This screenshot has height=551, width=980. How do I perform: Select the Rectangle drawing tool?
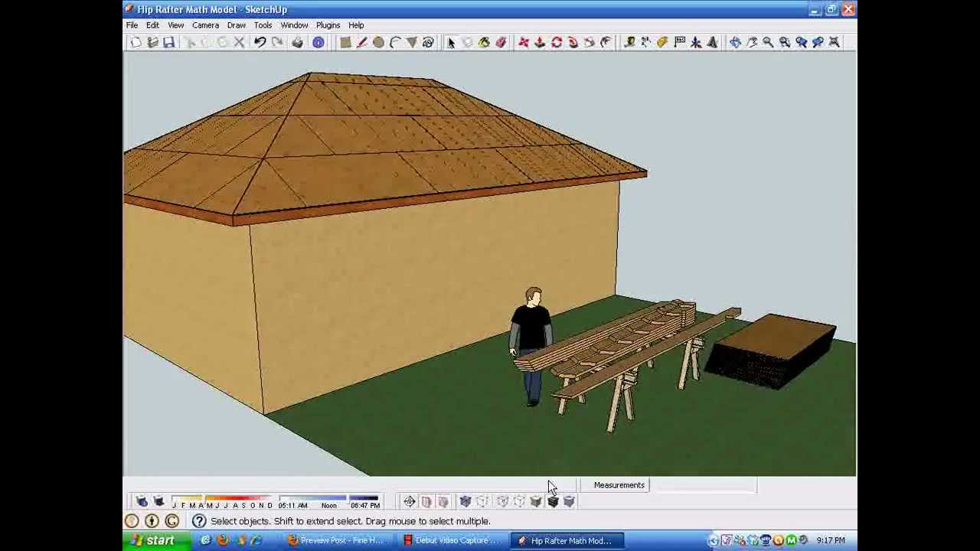(345, 43)
